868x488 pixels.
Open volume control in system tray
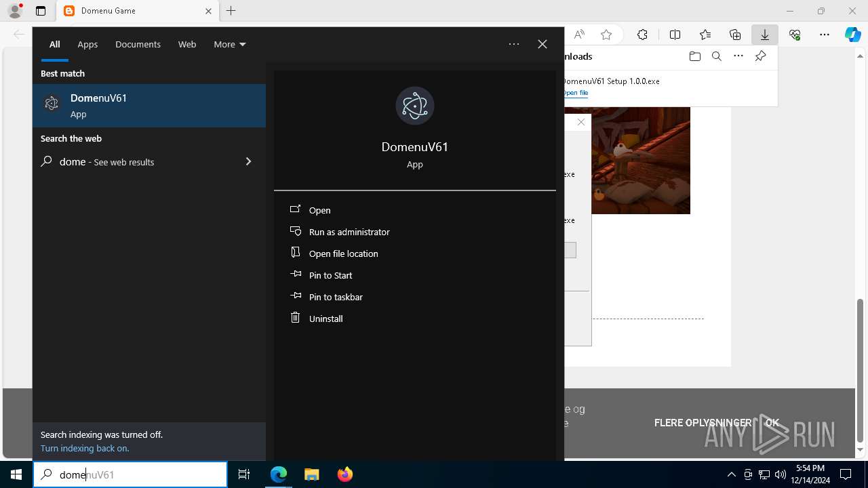pyautogui.click(x=781, y=474)
